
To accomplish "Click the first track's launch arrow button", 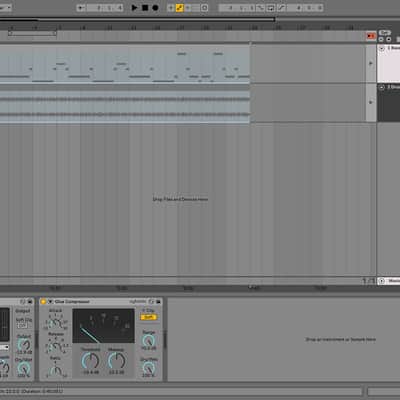I will tap(371, 63).
